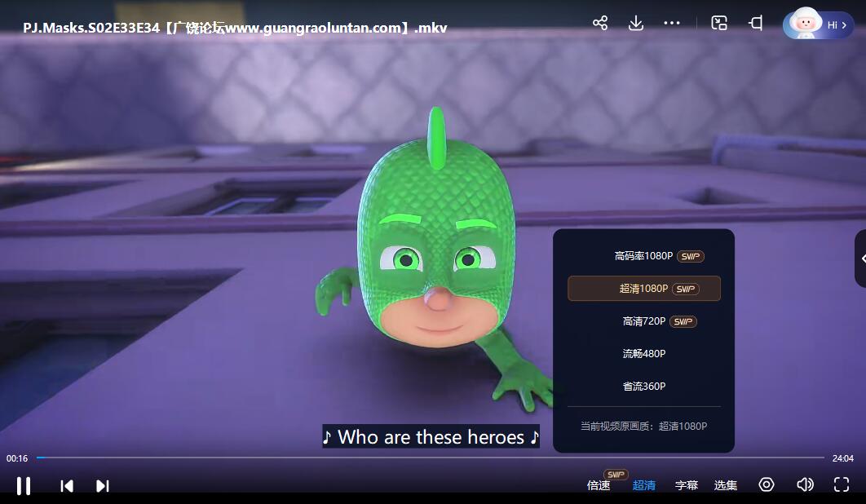
Task: Select 超清1080P quality option
Action: (x=644, y=289)
